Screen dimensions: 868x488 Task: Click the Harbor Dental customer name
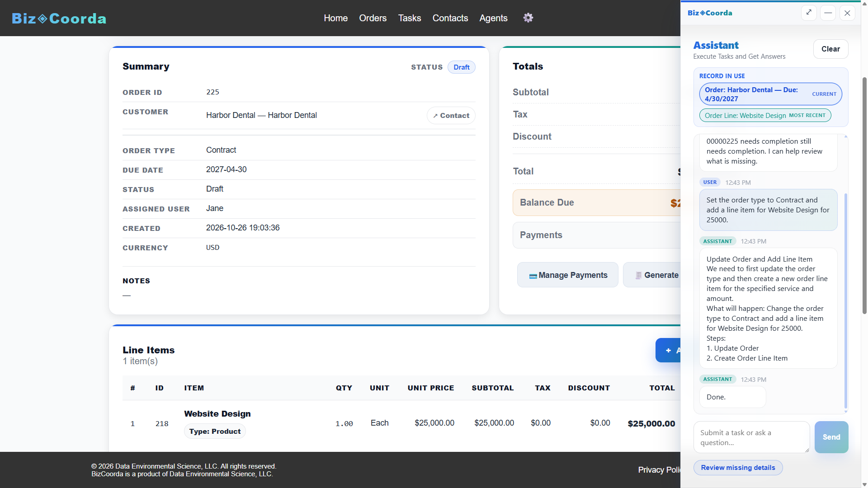tap(261, 115)
